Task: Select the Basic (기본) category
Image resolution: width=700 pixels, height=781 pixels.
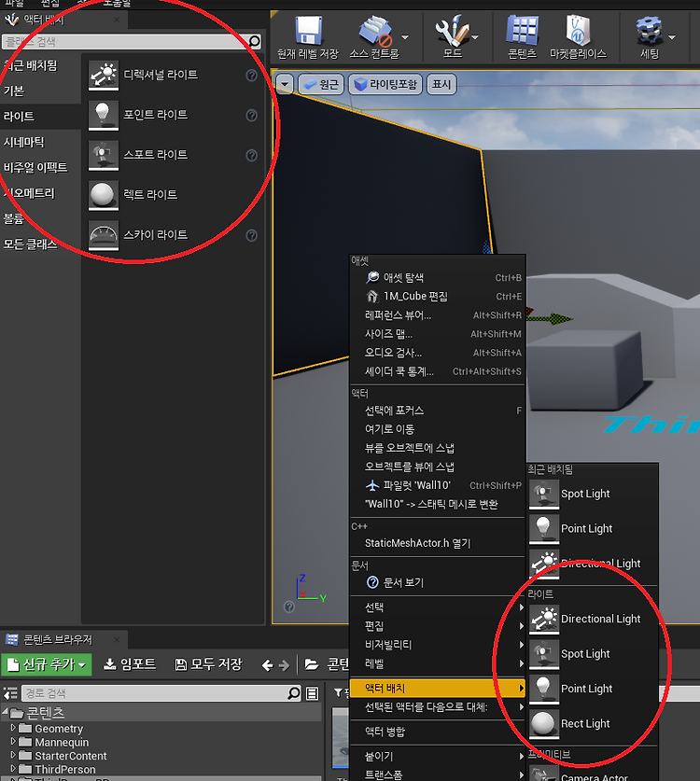Action: coord(40,91)
